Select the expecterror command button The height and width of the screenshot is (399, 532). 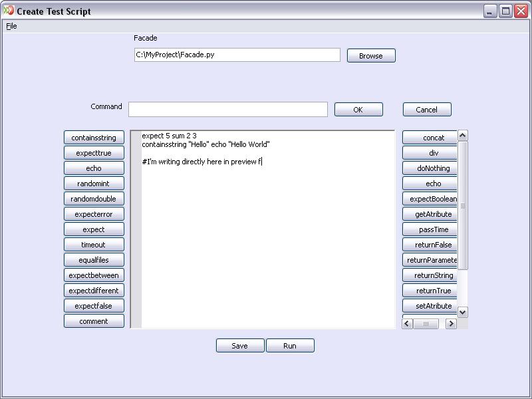click(x=94, y=214)
